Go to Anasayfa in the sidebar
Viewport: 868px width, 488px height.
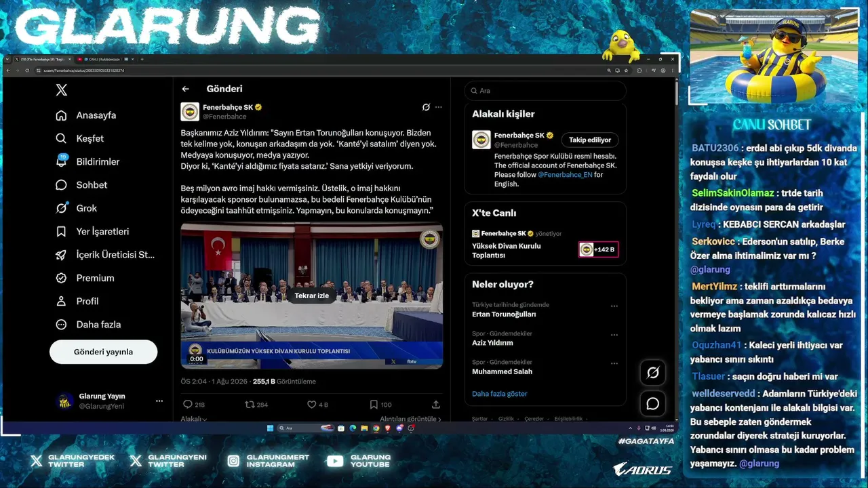pos(86,115)
